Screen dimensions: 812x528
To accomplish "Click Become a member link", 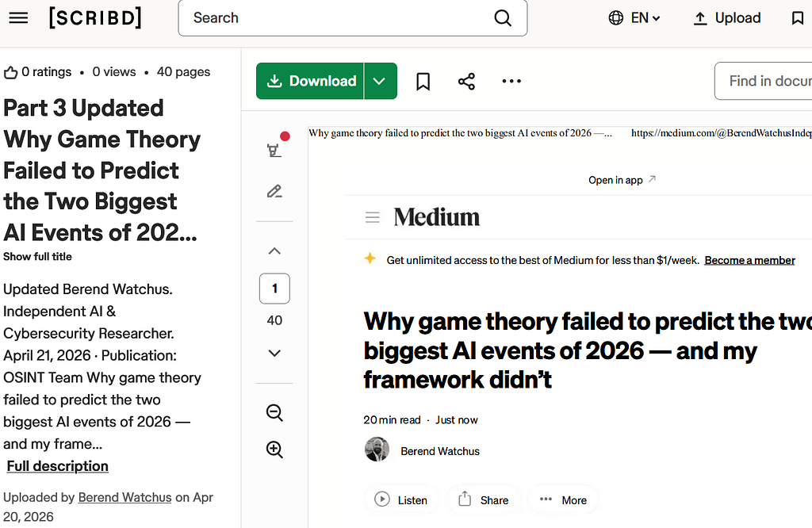I will 749,260.
